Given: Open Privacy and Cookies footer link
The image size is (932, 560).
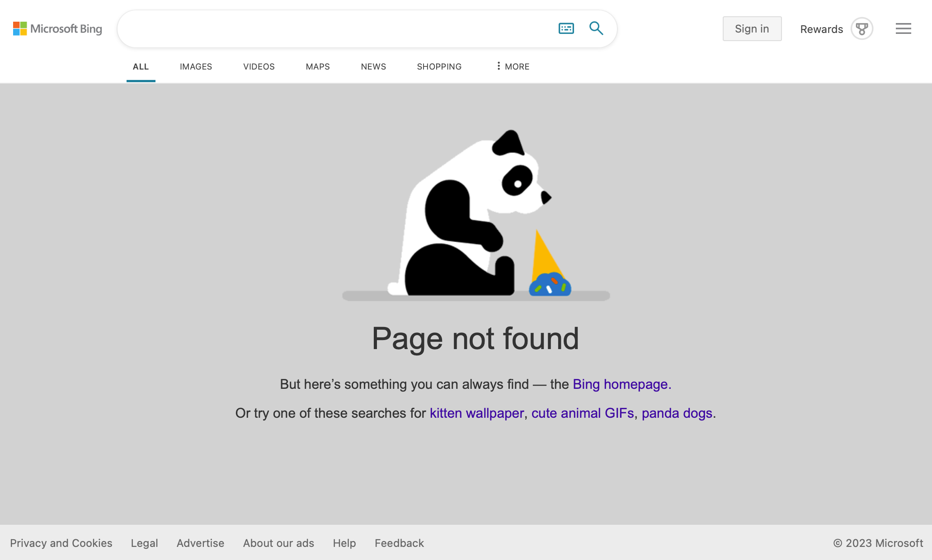Looking at the screenshot, I should pos(61,543).
